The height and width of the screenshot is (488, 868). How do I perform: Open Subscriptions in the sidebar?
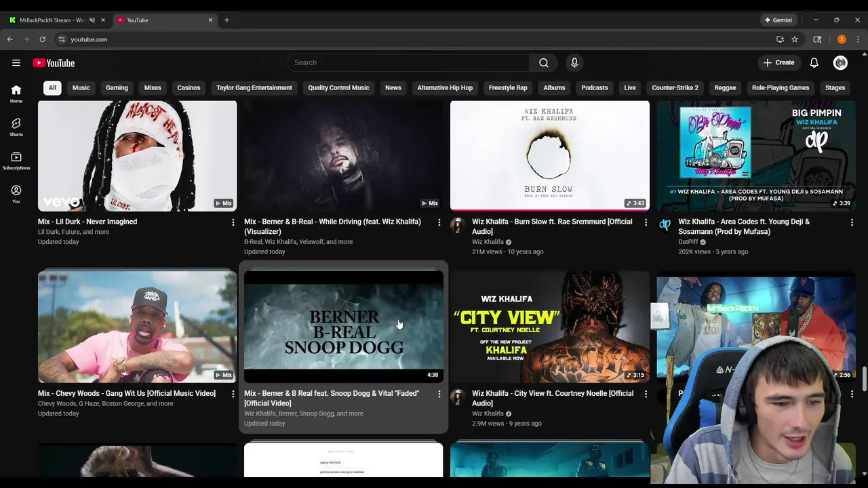point(16,161)
